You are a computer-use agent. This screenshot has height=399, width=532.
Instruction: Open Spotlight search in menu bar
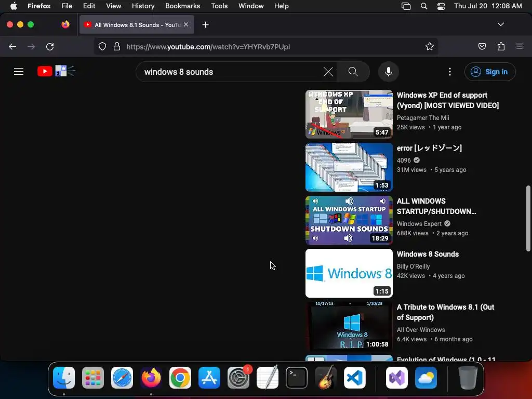click(424, 6)
